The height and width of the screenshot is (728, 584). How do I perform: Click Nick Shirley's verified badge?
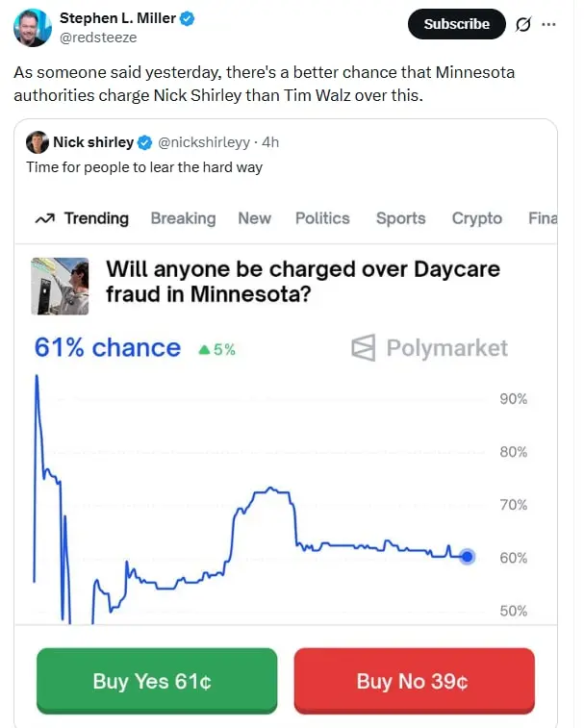[x=145, y=142]
